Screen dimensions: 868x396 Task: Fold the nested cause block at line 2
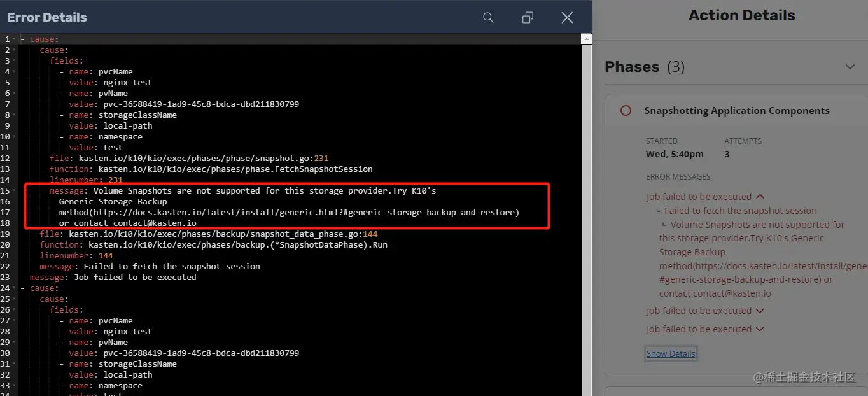point(15,50)
